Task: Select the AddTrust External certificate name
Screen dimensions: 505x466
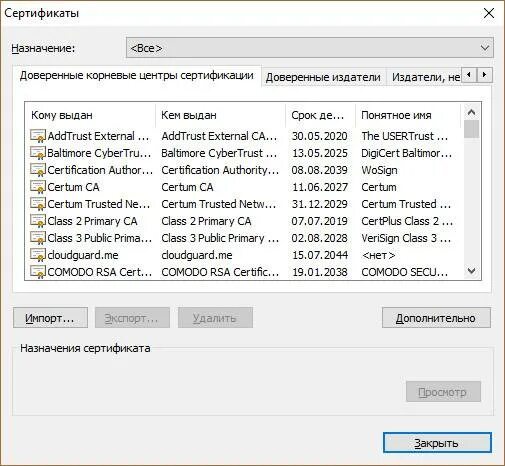Action: pos(98,136)
